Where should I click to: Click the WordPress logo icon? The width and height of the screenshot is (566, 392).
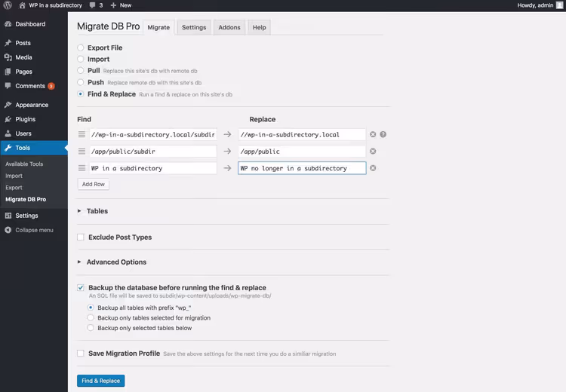tap(8, 5)
